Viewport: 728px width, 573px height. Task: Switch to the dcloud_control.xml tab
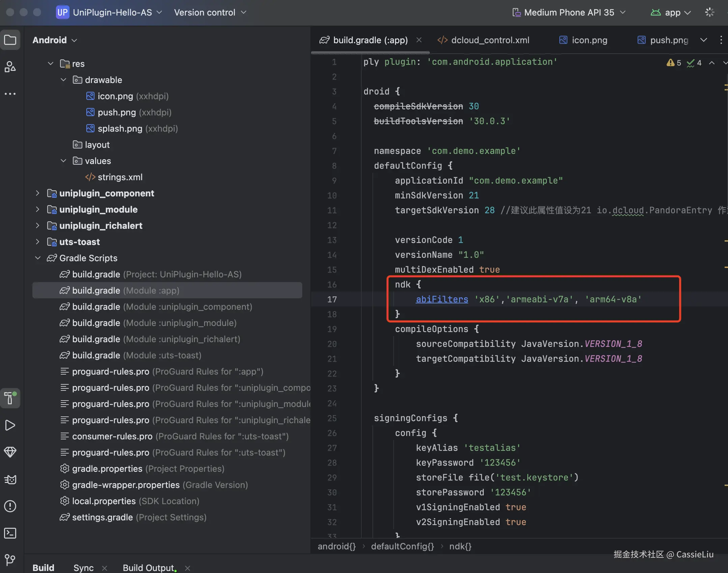point(490,40)
